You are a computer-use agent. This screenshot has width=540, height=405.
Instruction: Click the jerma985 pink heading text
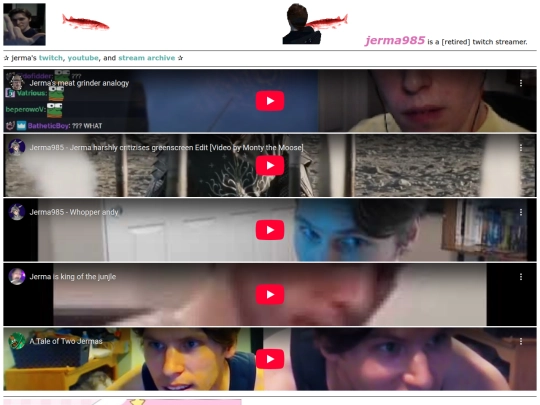(395, 40)
